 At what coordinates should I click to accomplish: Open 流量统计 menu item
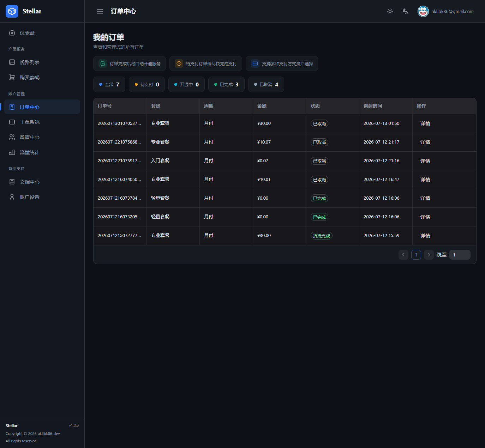pos(42,152)
